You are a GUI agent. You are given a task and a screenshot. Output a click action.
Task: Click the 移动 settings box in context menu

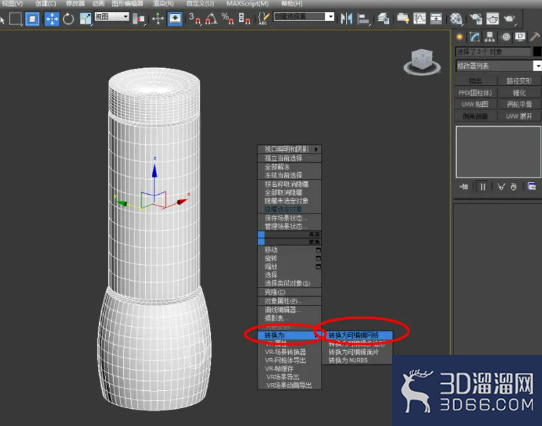(x=318, y=250)
